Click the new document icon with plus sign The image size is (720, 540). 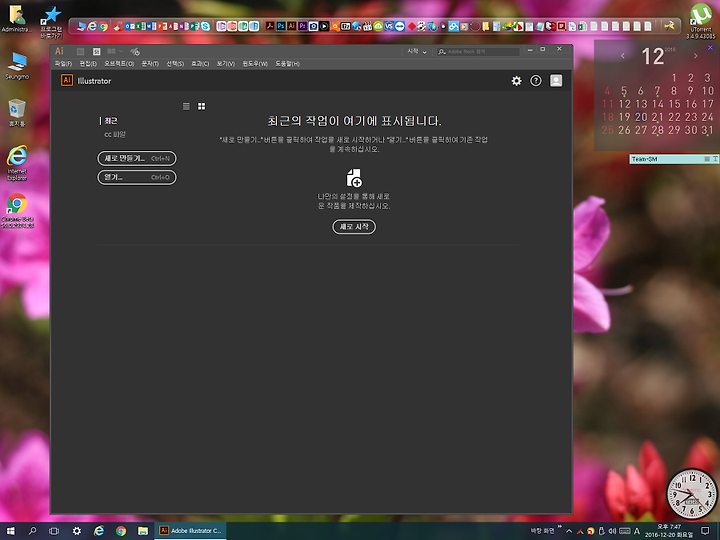(354, 178)
